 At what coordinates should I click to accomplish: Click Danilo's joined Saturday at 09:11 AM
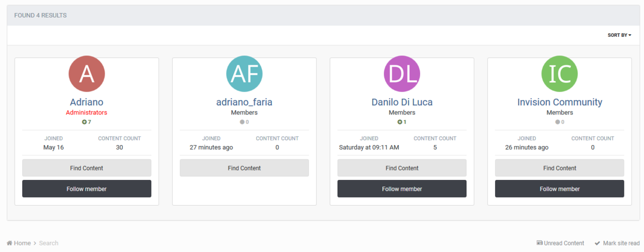(x=369, y=147)
